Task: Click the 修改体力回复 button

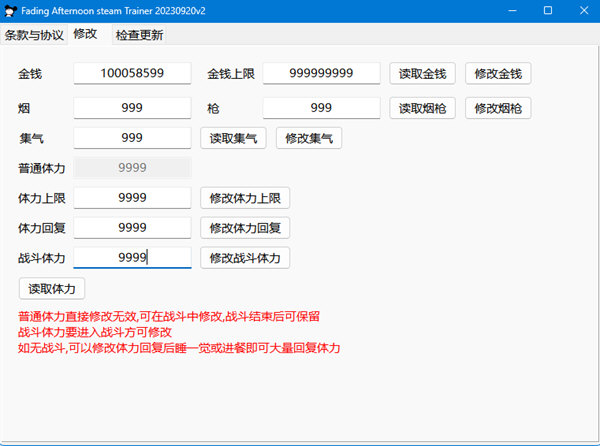Action: [245, 228]
